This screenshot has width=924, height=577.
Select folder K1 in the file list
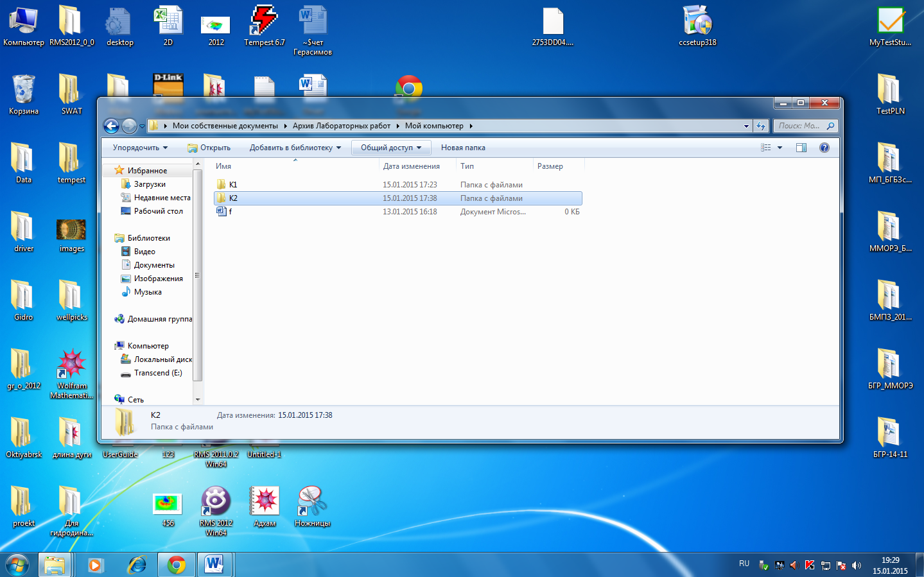point(397,185)
